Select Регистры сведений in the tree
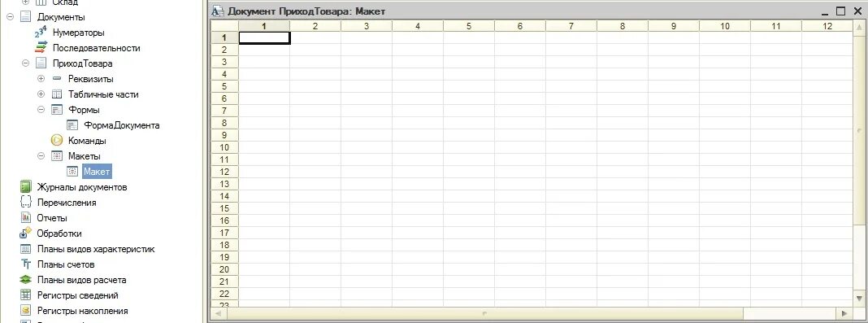The width and height of the screenshot is (868, 323). click(x=77, y=295)
